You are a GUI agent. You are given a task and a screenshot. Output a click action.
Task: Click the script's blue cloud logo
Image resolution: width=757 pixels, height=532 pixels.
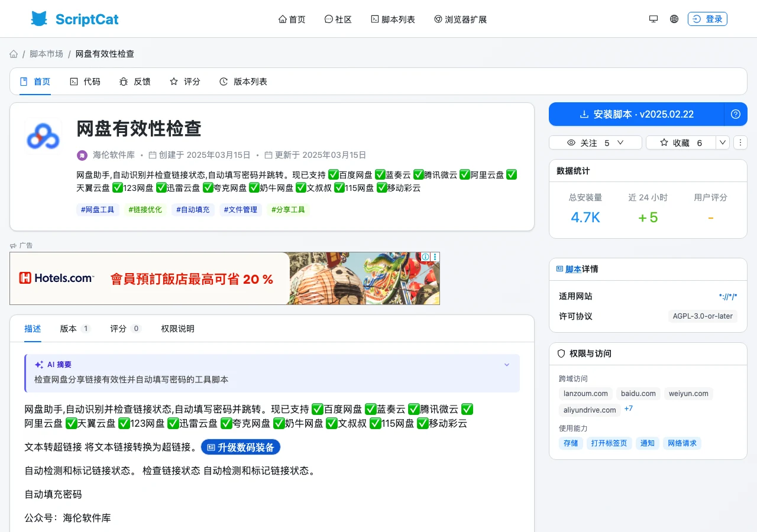(x=43, y=137)
